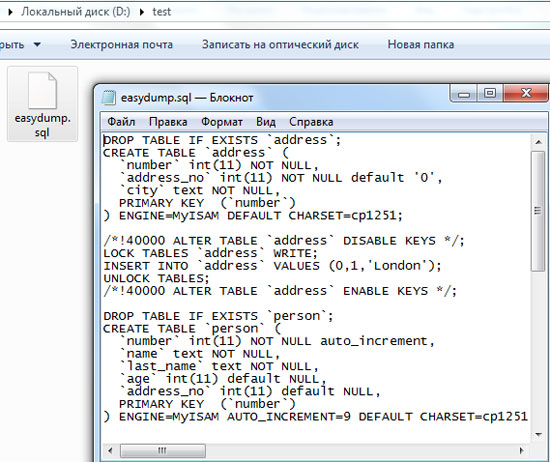Create a folder with Новая папка
Image resolution: width=550 pixels, height=462 pixels.
[x=421, y=45]
